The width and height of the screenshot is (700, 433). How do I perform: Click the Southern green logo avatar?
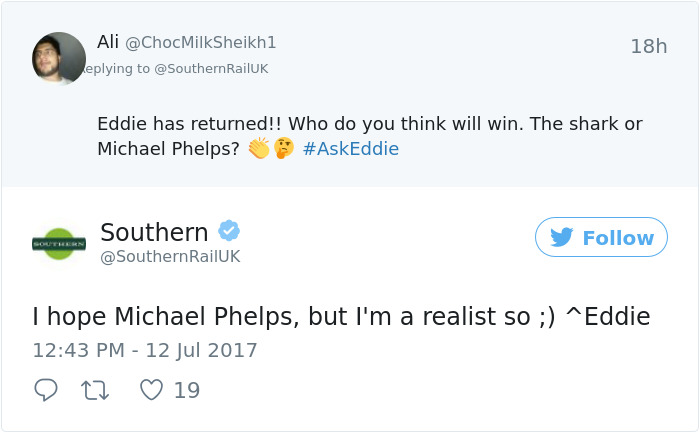click(59, 243)
